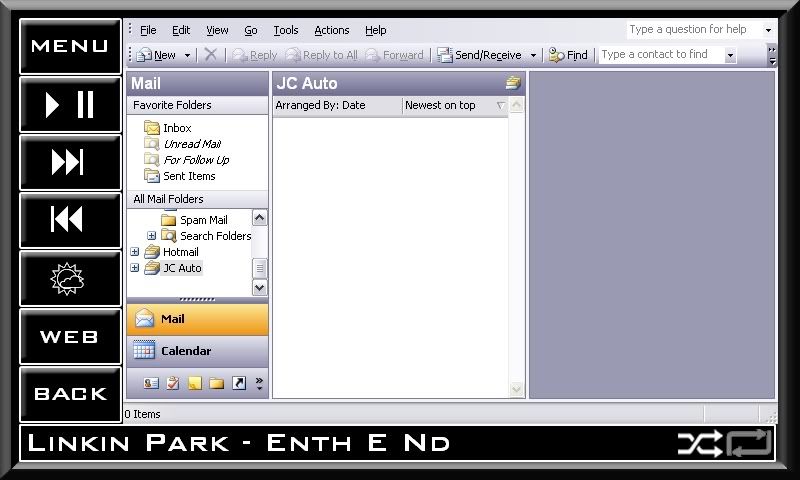Open the WEB button
Image resolution: width=800 pixels, height=480 pixels.
[x=70, y=337]
